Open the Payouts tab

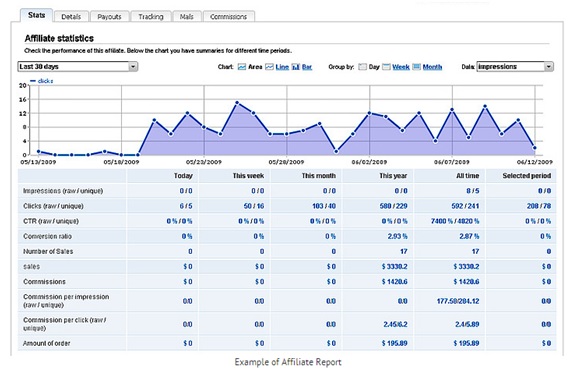pos(109,17)
